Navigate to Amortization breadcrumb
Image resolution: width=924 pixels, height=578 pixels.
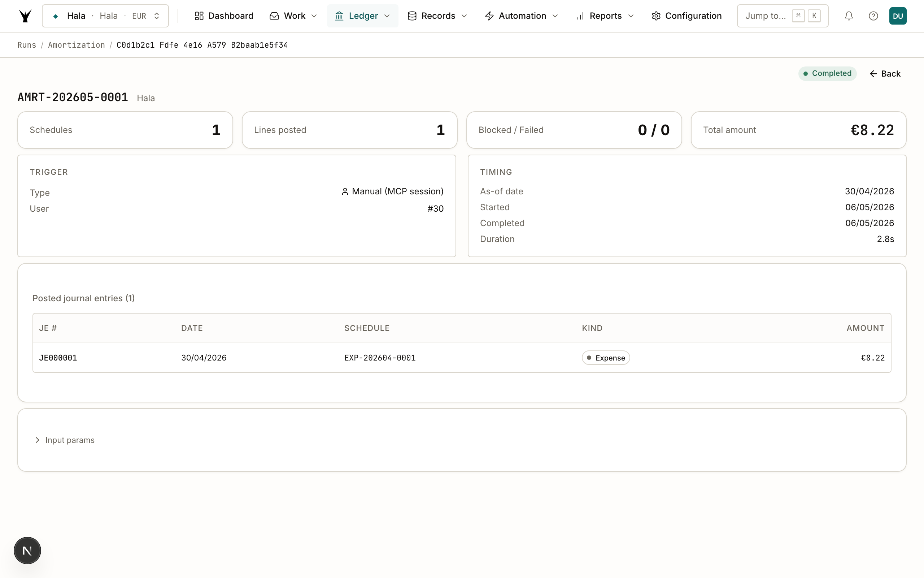pyautogui.click(x=77, y=45)
